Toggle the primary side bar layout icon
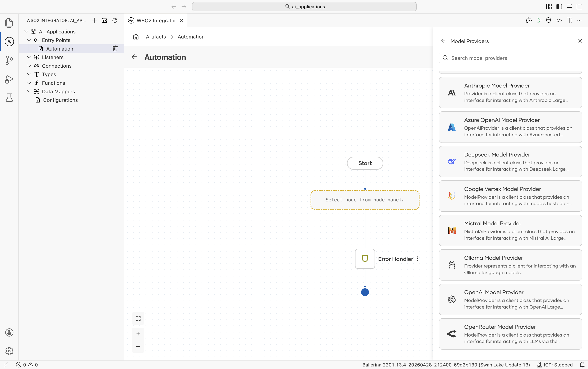The image size is (588, 369). point(559,7)
